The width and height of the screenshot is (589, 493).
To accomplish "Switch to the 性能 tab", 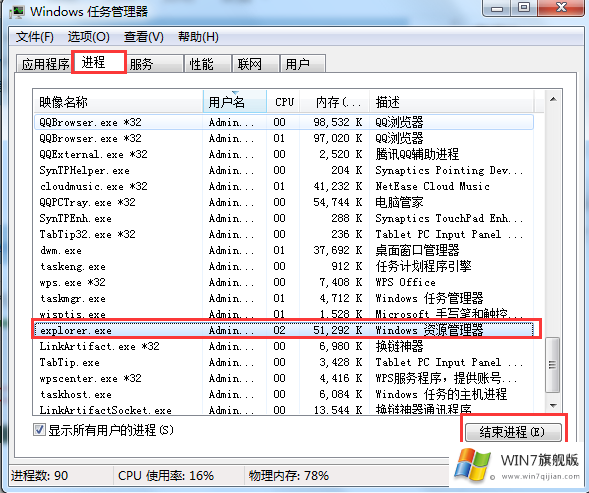I will (x=208, y=64).
